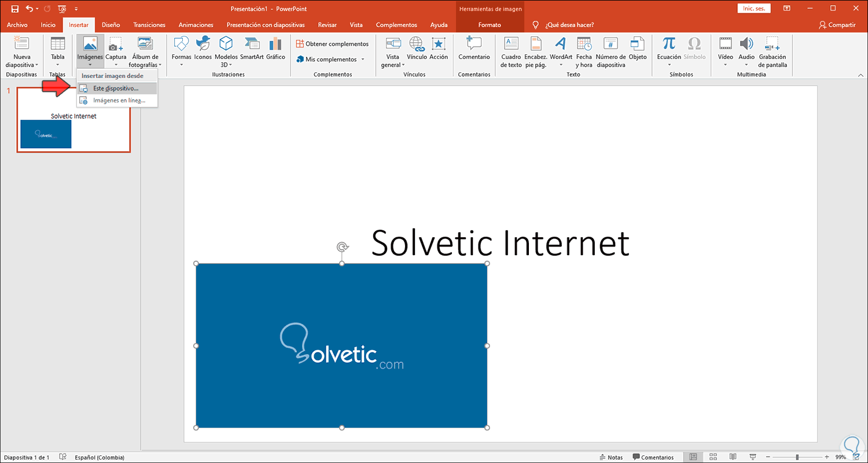Screen dimensions: 868x463
Task: Save the presentation from the quick access toolbar
Action: click(15, 9)
